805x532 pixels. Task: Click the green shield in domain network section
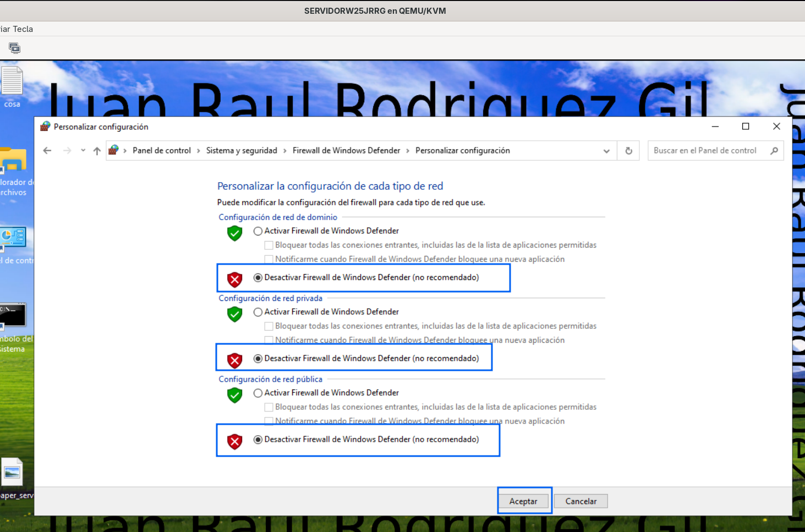pos(235,233)
